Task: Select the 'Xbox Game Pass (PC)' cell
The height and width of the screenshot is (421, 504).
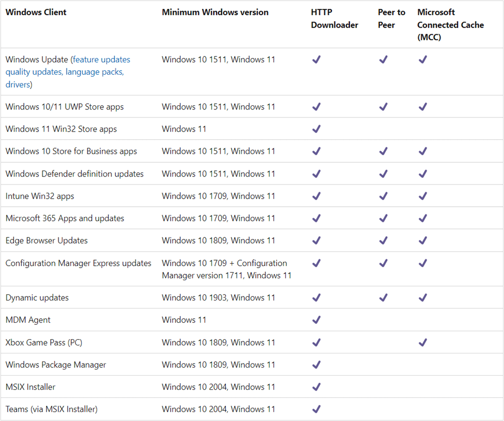Action: 44,342
